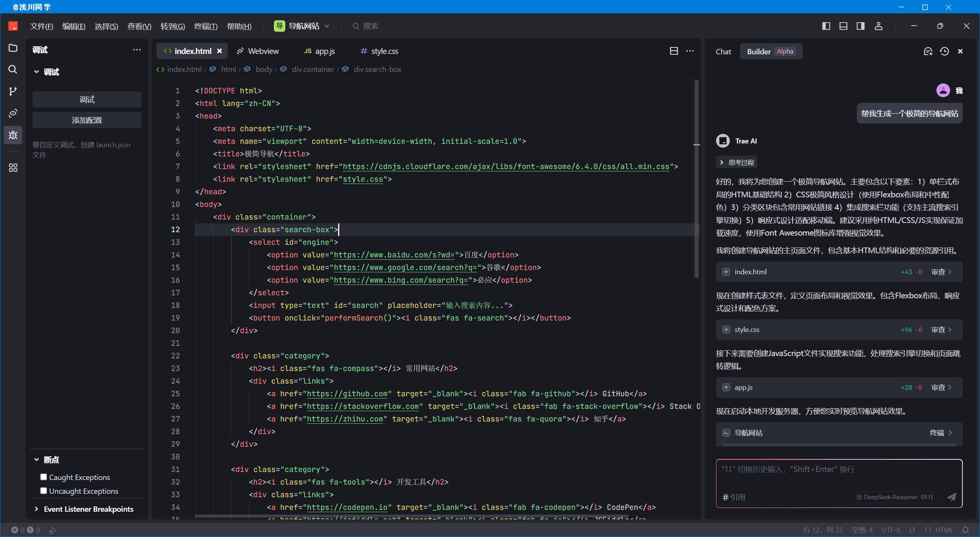Open the 查看(V) menu
The image size is (980, 537).
[139, 26]
